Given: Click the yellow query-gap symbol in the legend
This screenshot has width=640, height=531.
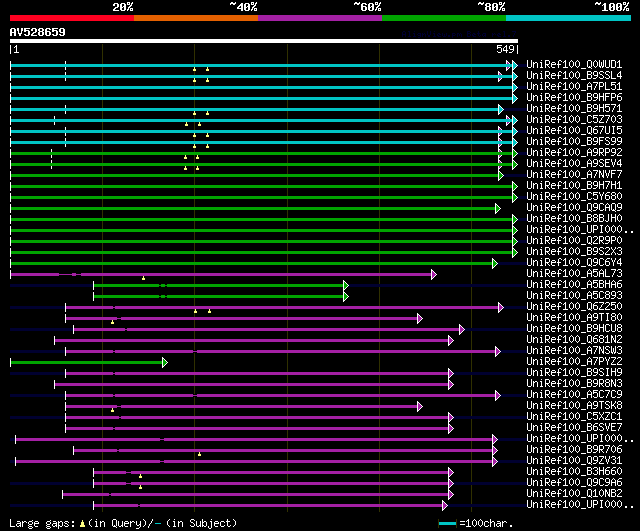Looking at the screenshot, I should pos(82,524).
